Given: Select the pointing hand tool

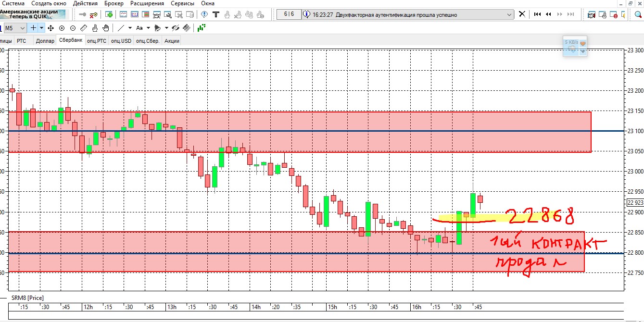Looking at the screenshot, I should (95, 28).
